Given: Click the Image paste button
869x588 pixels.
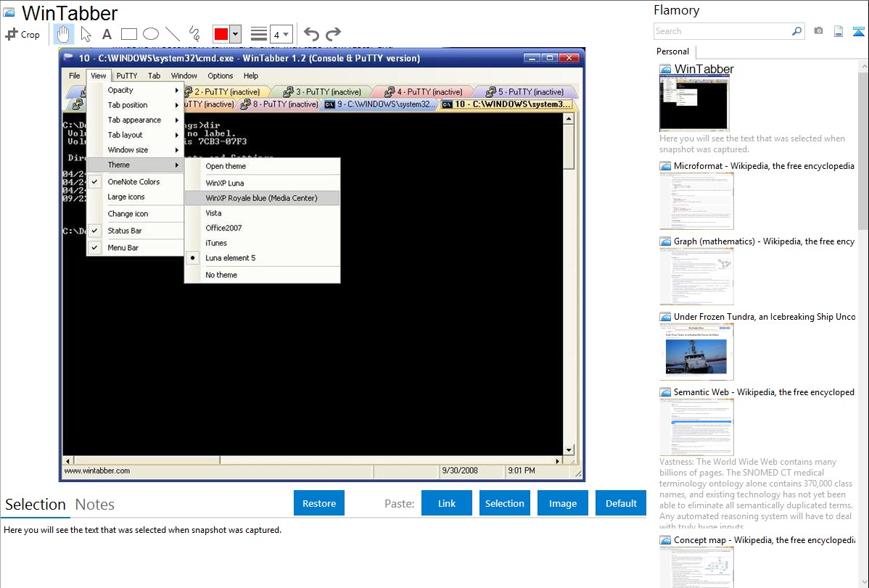Looking at the screenshot, I should click(x=562, y=503).
